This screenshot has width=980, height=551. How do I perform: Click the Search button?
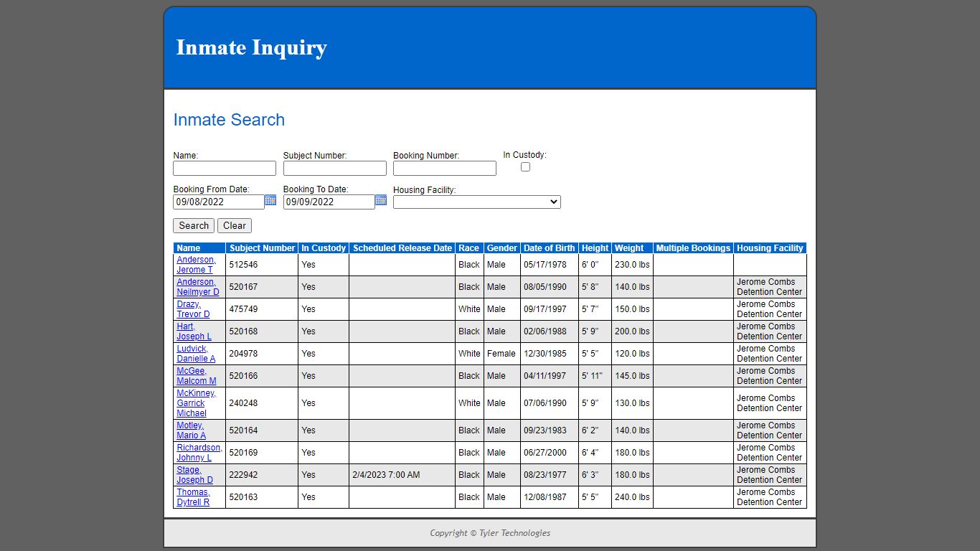(x=194, y=226)
